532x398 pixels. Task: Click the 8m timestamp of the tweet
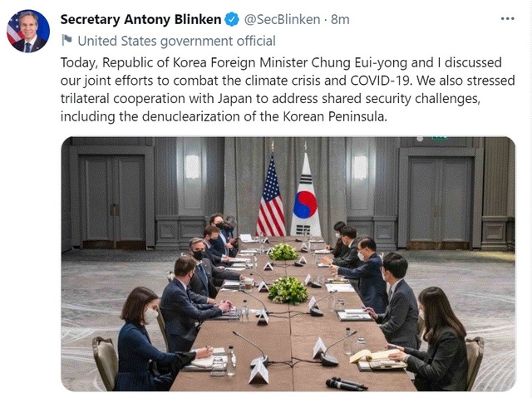341,20
